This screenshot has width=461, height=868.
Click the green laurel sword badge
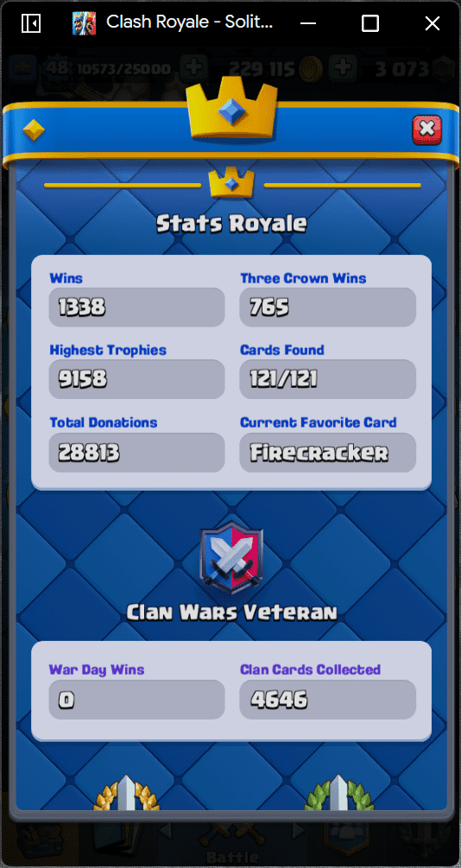338,793
